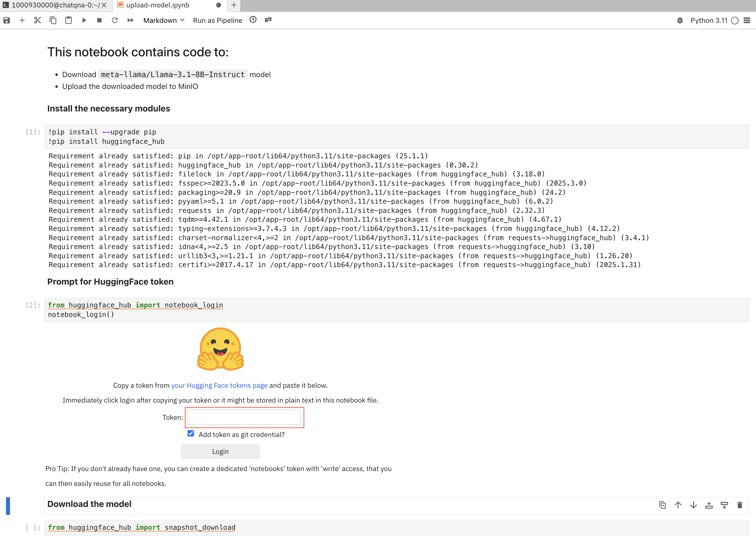Select the upload-model.ipynb tab
The width and height of the screenshot is (756, 536).
(x=158, y=5)
